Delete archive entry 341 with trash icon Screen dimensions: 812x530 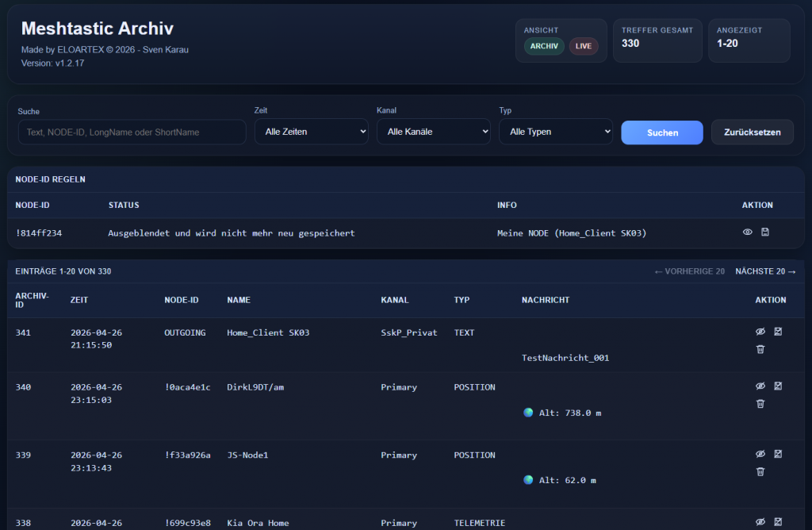(x=760, y=349)
